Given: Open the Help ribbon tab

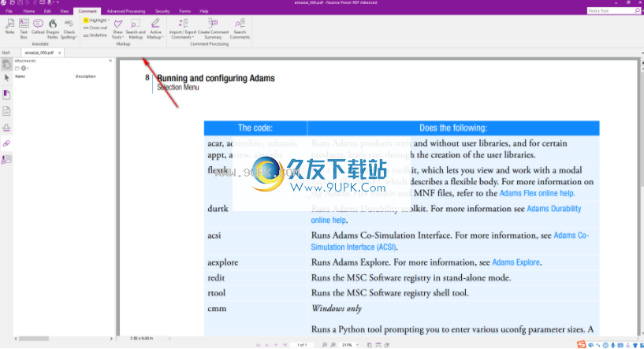Looking at the screenshot, I should [203, 11].
